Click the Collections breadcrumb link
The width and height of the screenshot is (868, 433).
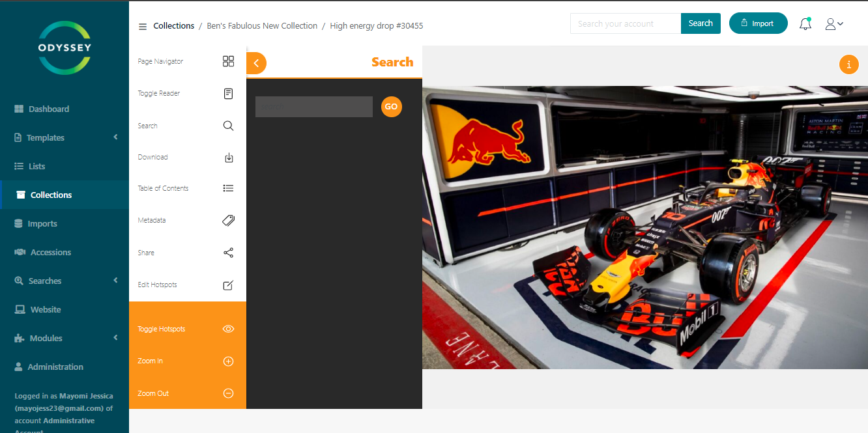[173, 26]
